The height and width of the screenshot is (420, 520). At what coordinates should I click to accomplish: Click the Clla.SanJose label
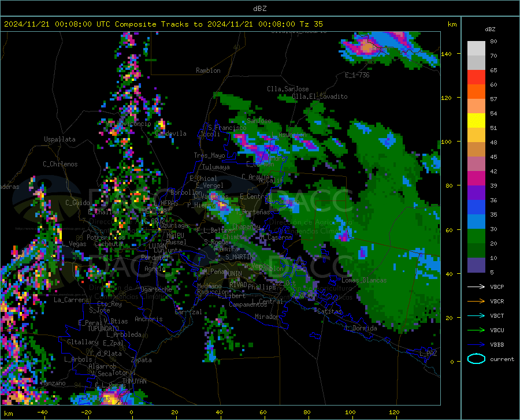pos(288,89)
